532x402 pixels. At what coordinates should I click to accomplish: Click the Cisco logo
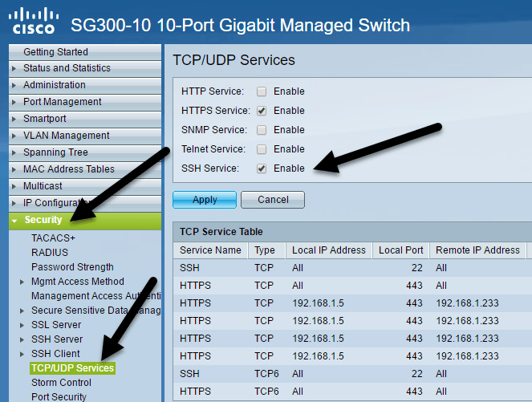click(34, 22)
